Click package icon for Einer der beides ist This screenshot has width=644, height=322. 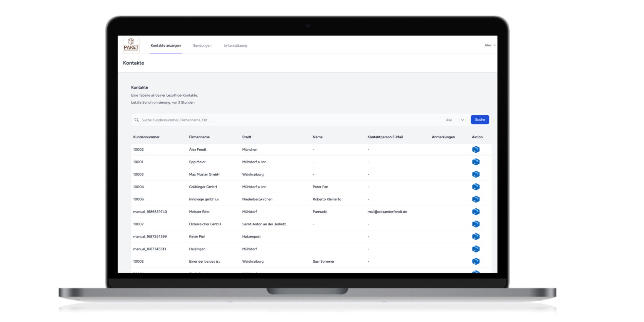(476, 261)
